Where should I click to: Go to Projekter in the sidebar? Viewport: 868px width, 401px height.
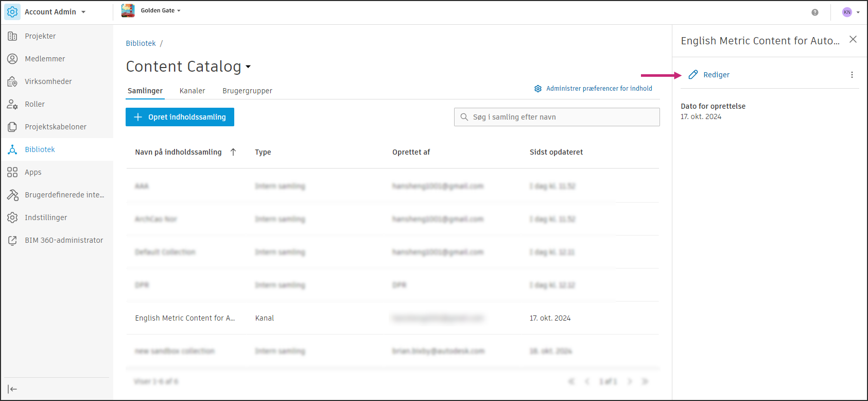(x=40, y=36)
